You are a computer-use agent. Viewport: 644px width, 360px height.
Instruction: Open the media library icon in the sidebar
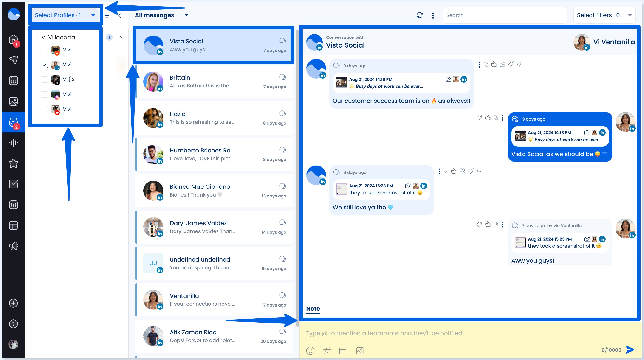[13, 101]
